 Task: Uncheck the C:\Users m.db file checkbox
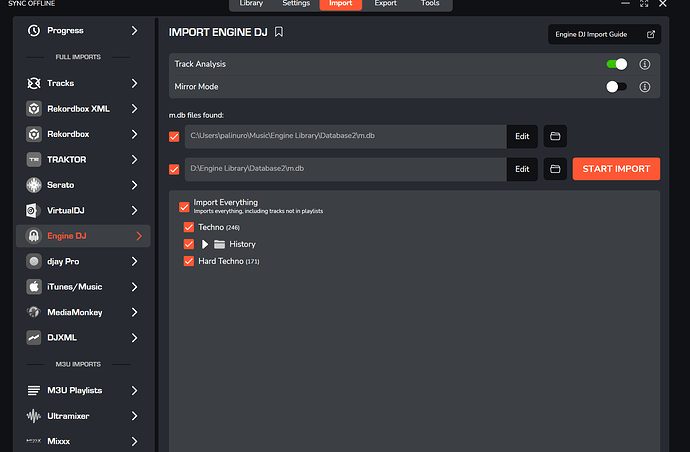(174, 136)
